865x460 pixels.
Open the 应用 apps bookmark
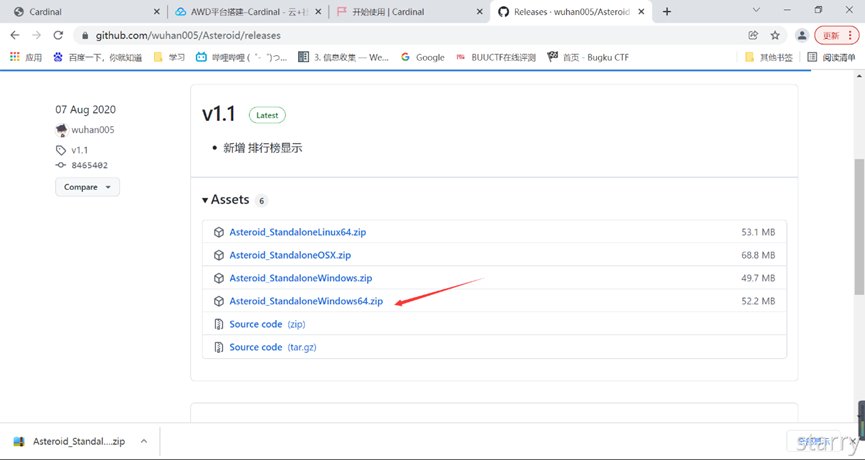tap(26, 57)
